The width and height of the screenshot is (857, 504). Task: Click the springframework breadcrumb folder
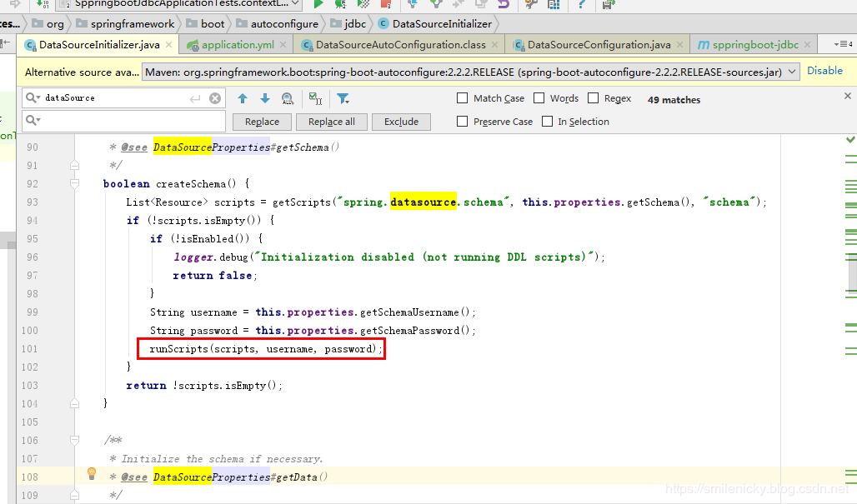125,24
